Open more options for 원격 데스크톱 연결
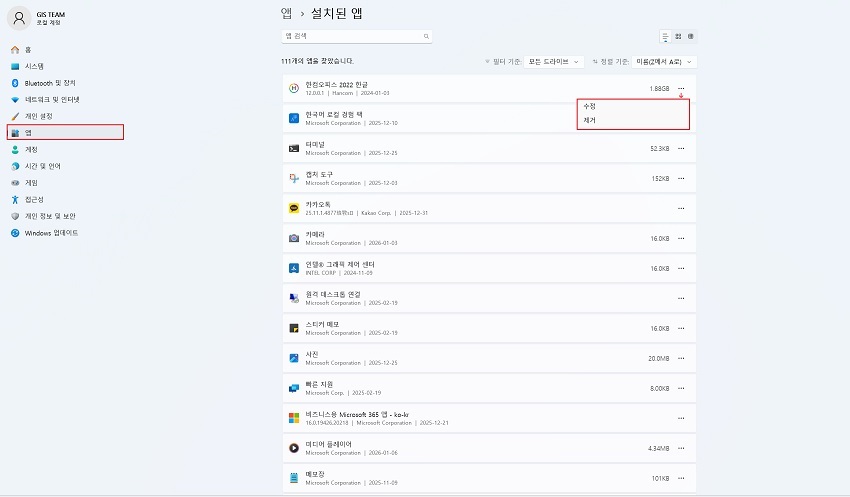The image size is (850, 497). [681, 298]
